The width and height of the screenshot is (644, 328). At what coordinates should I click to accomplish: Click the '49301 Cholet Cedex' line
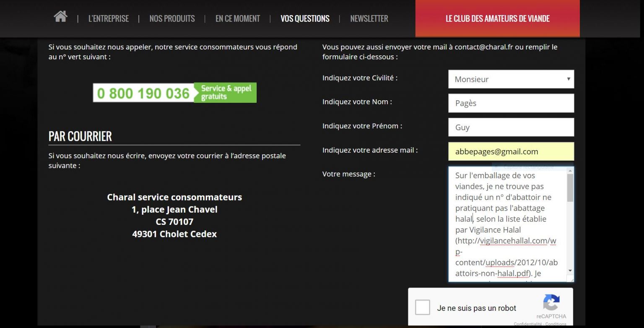(x=174, y=234)
